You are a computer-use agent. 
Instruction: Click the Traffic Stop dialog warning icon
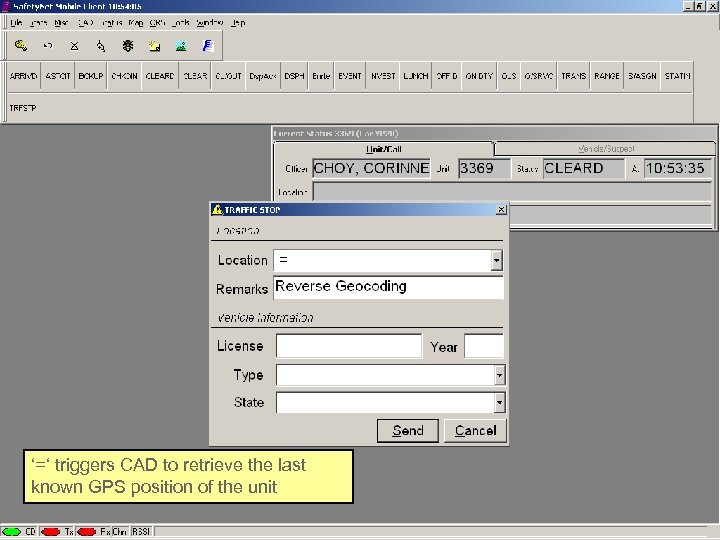217,209
